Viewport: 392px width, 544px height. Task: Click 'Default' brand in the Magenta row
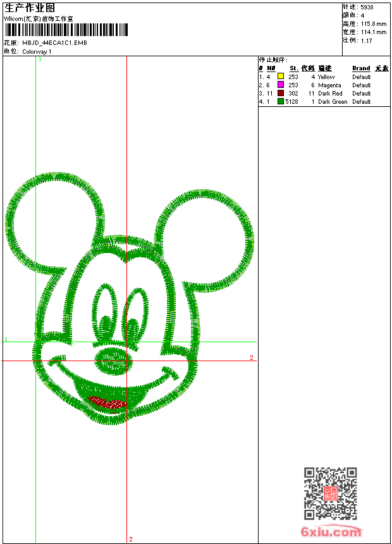[362, 85]
